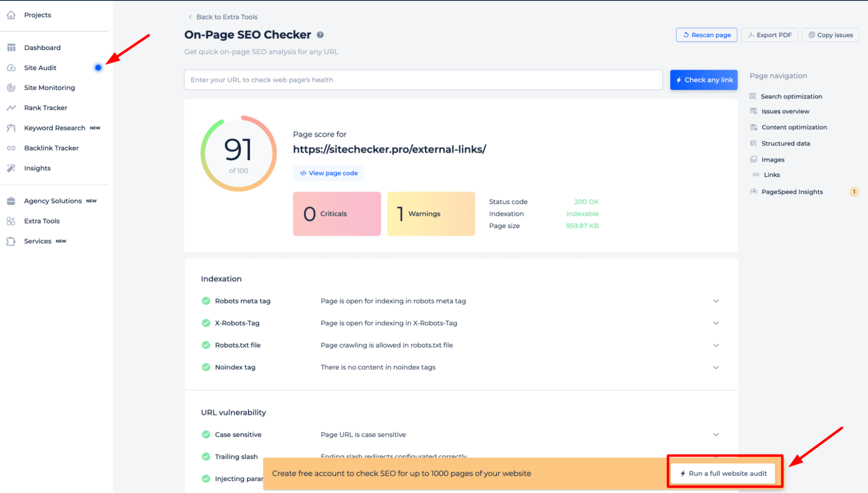The width and height of the screenshot is (868, 493).
Task: Click the URL input field to check a link
Action: point(423,79)
